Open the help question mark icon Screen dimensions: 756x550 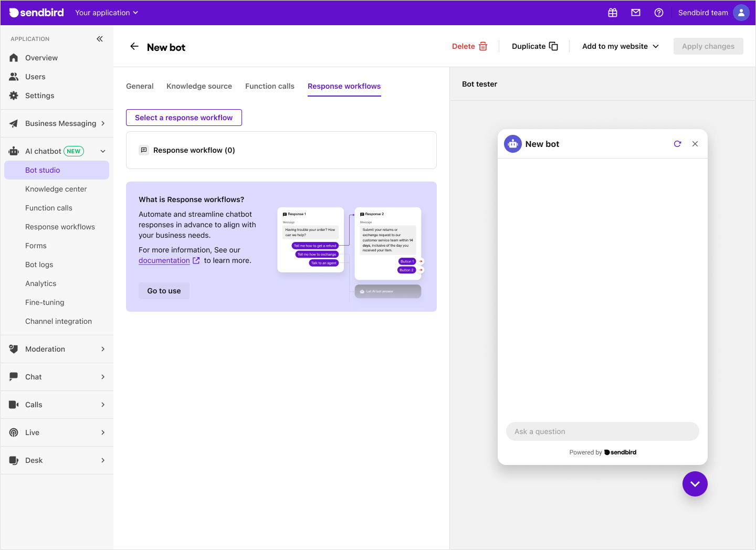point(659,13)
